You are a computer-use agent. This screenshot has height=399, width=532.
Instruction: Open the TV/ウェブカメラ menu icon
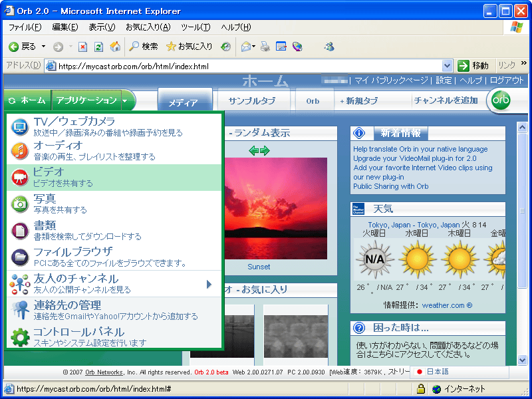(x=20, y=127)
